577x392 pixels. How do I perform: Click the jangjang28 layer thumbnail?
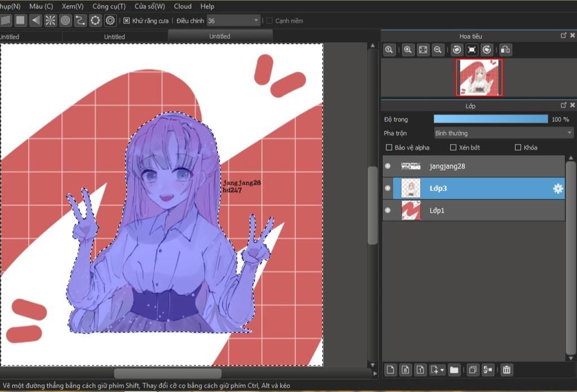point(411,166)
